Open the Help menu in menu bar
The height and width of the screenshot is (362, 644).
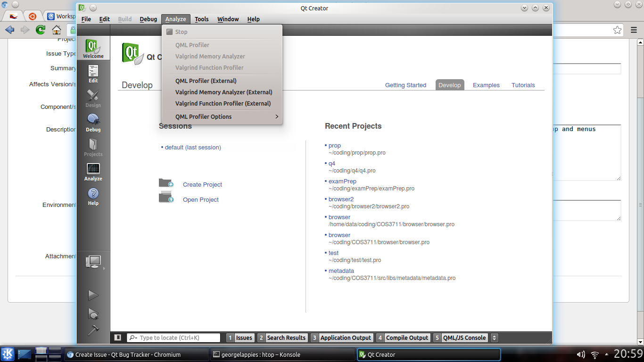pyautogui.click(x=254, y=19)
